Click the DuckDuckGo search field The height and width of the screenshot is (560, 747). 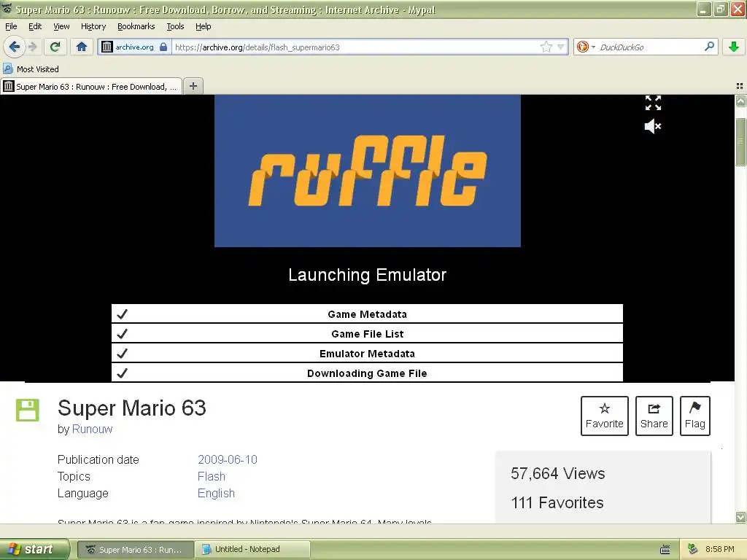pyautogui.click(x=649, y=47)
